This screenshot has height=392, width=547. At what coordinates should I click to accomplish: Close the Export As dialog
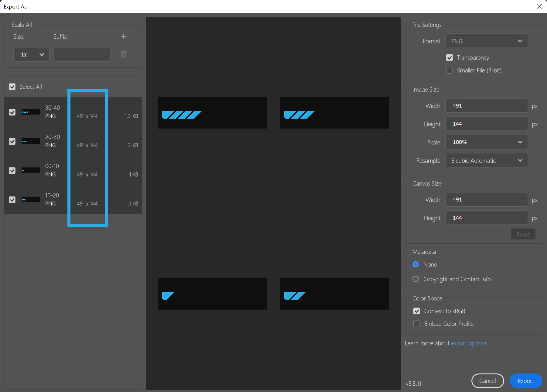click(539, 6)
